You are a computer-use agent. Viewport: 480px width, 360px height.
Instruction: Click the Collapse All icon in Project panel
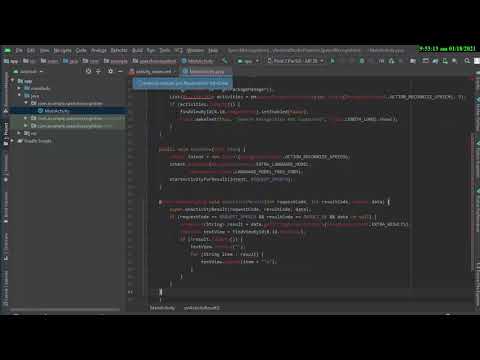[x=98, y=71]
